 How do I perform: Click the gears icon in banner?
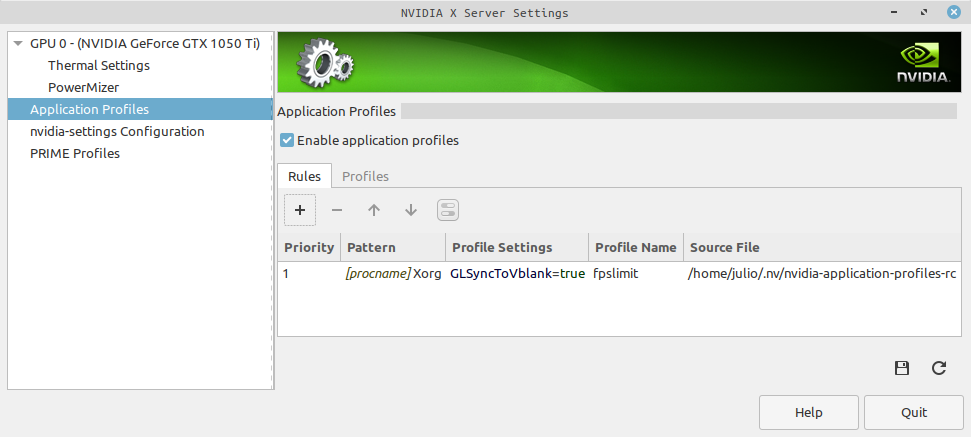coord(325,63)
